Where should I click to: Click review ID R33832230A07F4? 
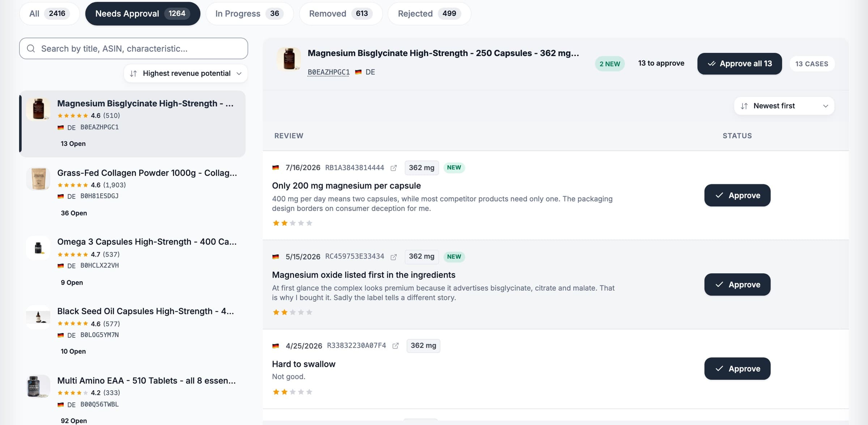(x=356, y=346)
